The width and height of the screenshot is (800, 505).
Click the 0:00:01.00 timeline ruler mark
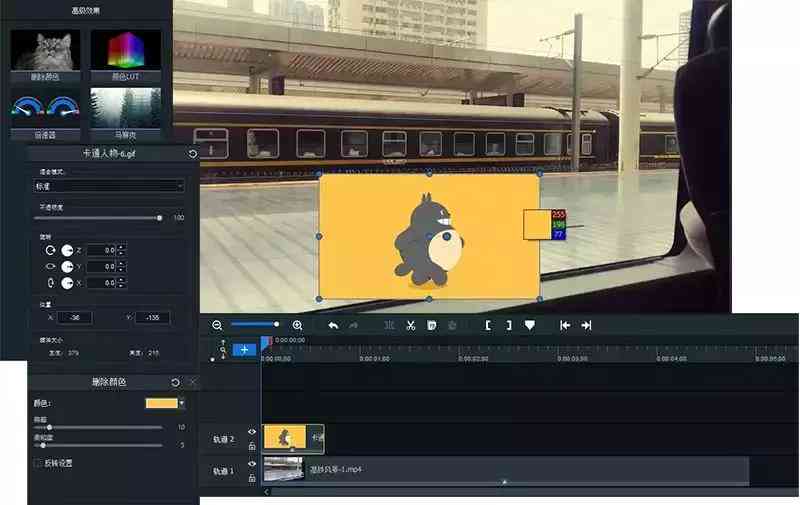(374, 359)
